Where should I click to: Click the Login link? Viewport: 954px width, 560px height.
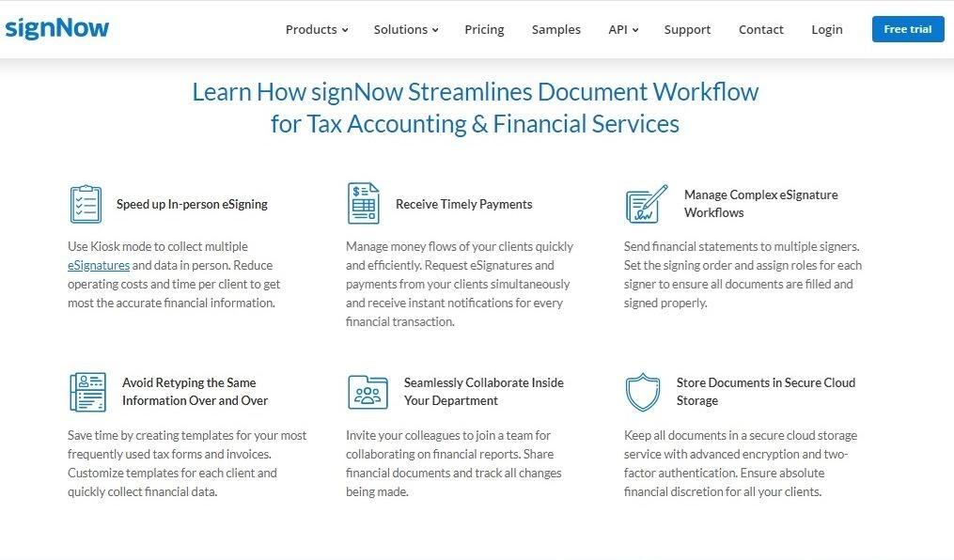point(827,29)
